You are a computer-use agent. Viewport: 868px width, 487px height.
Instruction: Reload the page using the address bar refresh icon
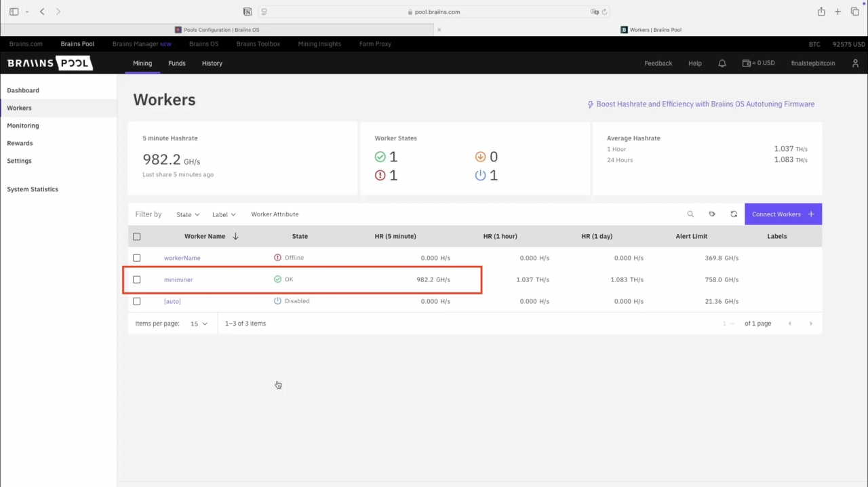[x=604, y=12]
